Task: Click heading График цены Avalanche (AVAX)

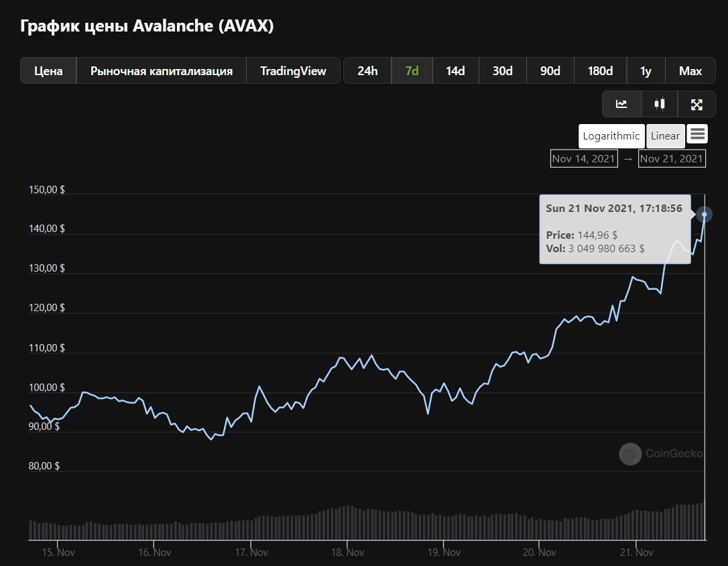Action: pyautogui.click(x=147, y=26)
